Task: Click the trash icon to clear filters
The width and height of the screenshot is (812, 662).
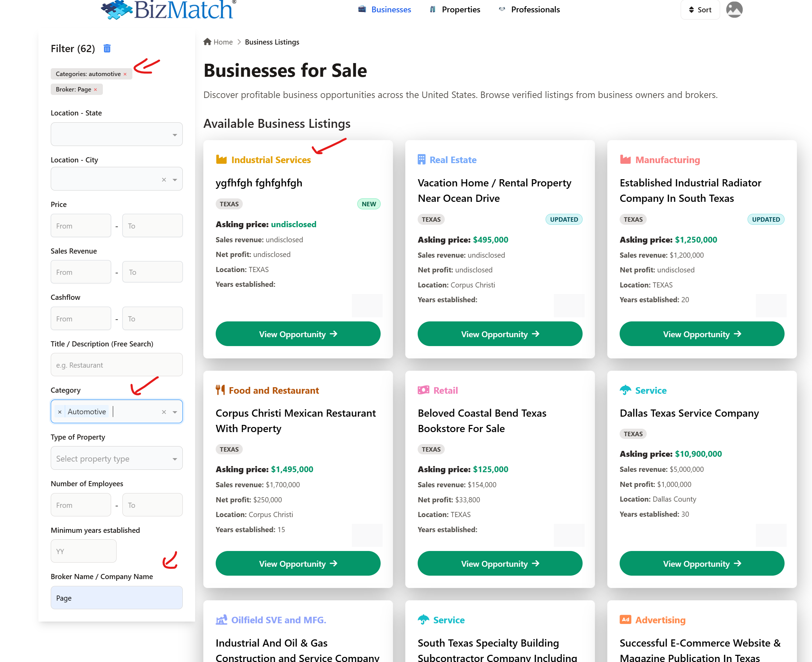Action: 107,48
